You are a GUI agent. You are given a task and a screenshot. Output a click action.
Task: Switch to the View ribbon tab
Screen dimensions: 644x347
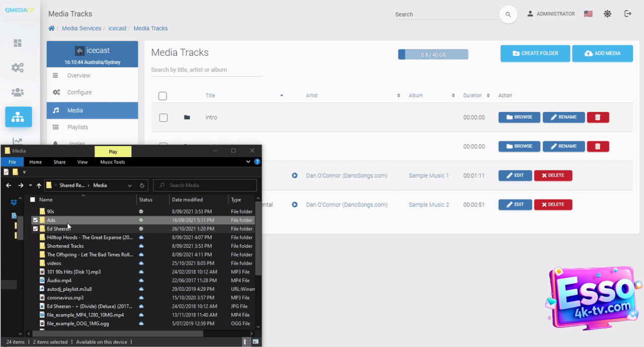[83, 162]
